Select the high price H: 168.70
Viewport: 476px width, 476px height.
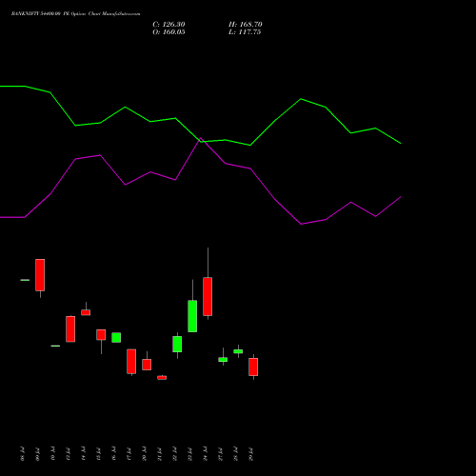click(246, 25)
